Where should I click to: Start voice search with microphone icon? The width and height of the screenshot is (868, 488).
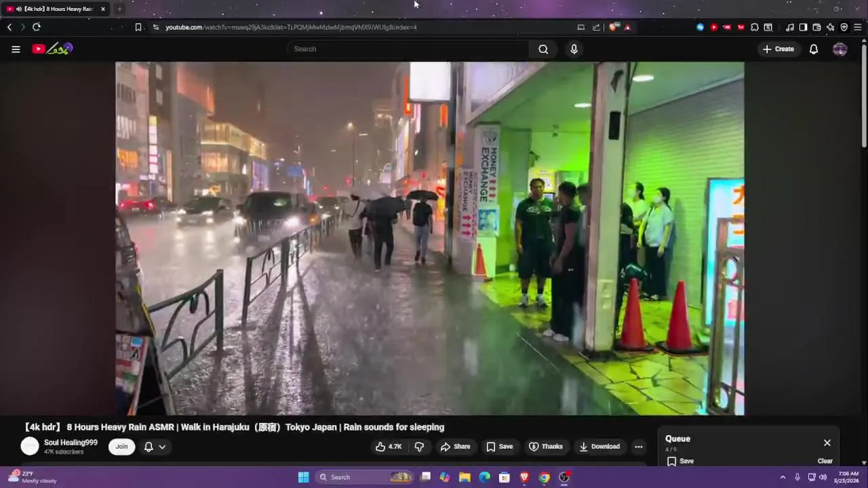[574, 49]
